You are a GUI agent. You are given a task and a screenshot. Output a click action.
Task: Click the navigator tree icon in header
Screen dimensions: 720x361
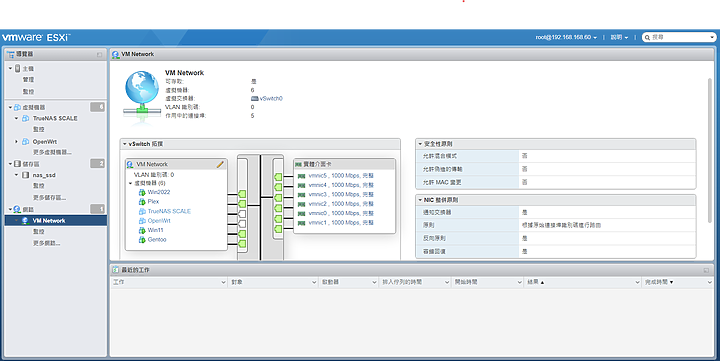tap(11, 54)
